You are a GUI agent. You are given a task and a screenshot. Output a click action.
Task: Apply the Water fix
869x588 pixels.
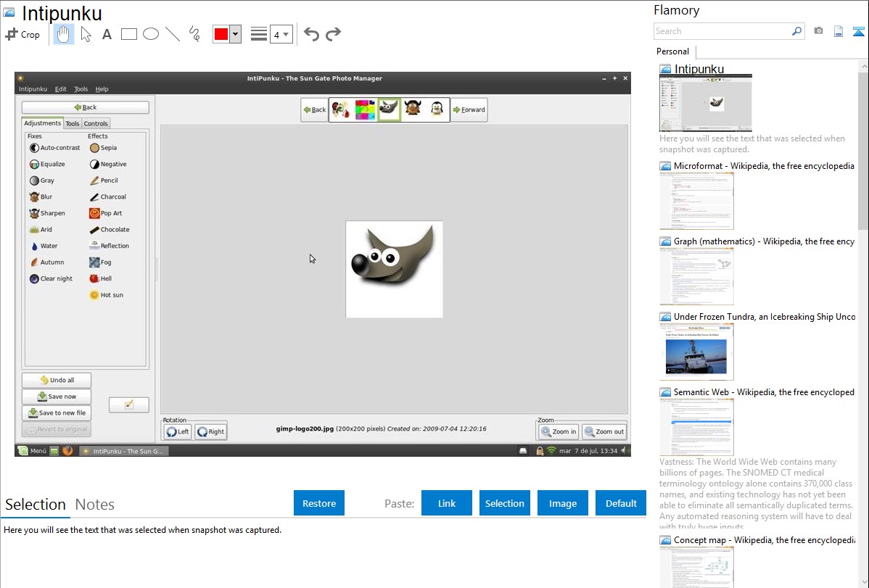[44, 246]
